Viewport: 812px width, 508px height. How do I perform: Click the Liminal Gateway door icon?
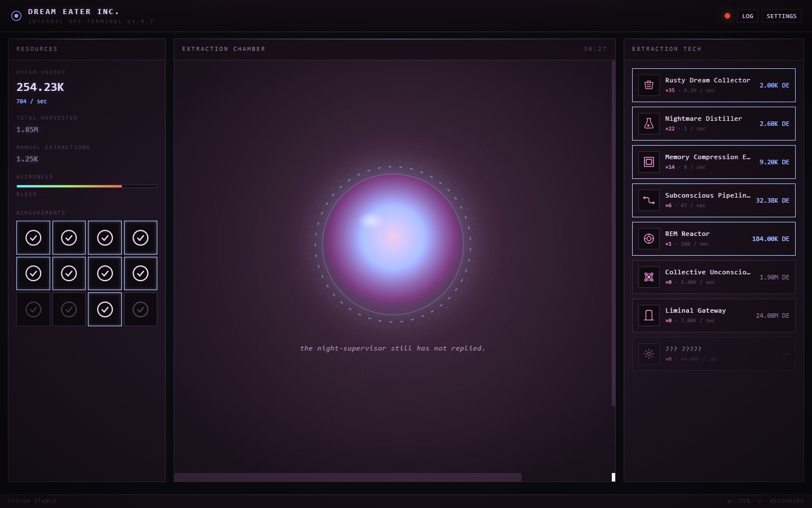[x=649, y=316]
